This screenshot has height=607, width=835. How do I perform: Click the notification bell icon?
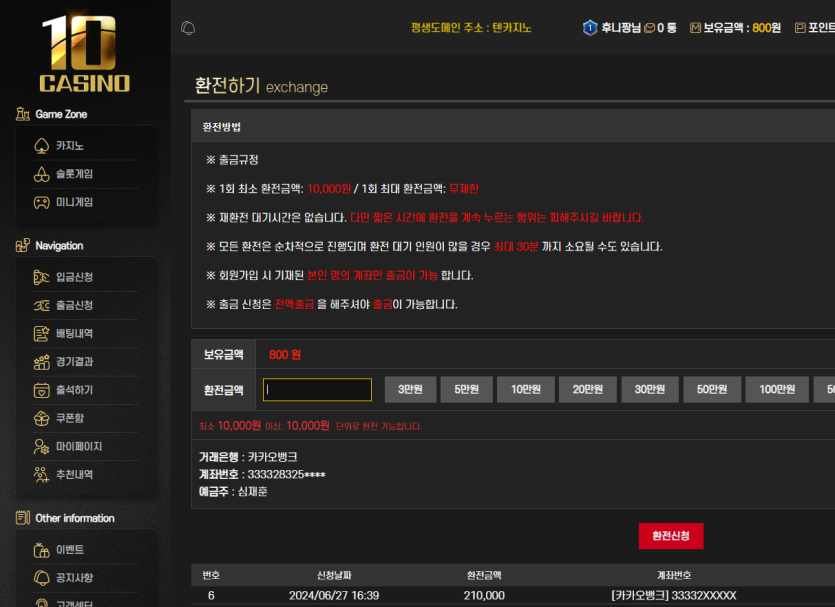tap(188, 28)
